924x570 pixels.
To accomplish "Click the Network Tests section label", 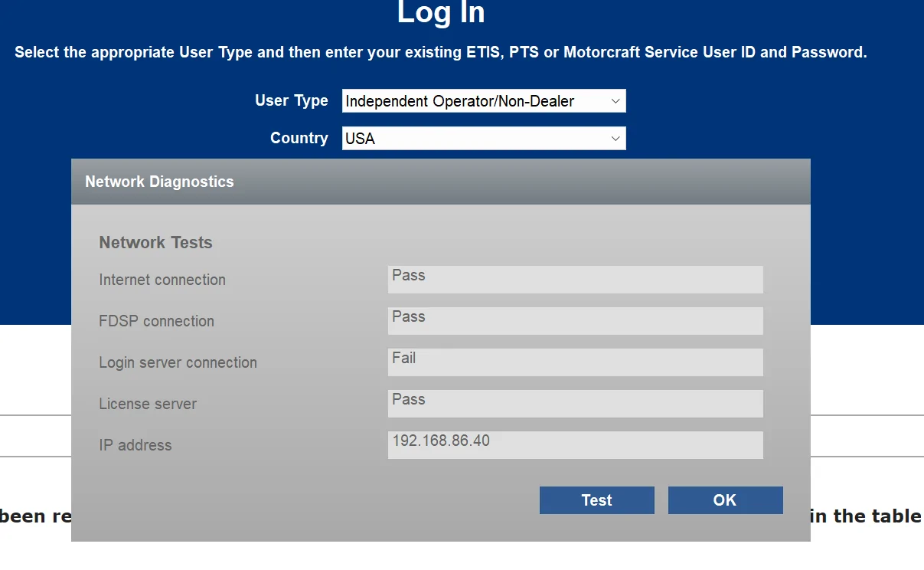I will click(155, 242).
